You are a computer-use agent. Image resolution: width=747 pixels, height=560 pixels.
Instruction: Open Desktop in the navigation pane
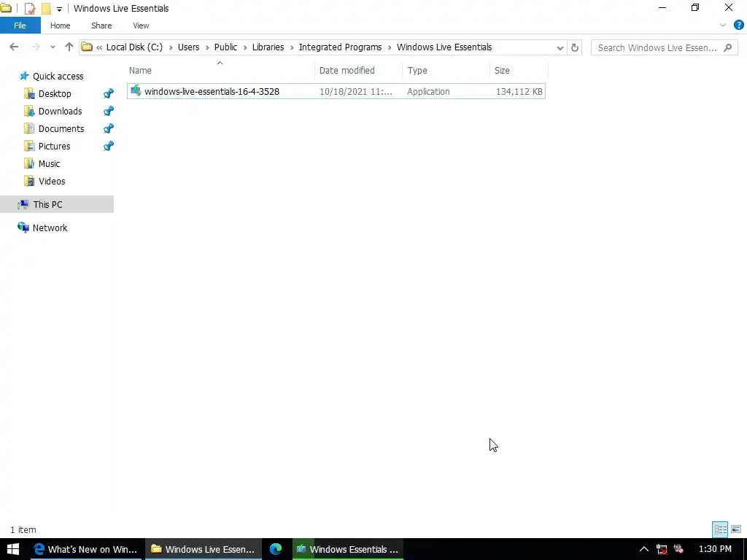pos(54,94)
